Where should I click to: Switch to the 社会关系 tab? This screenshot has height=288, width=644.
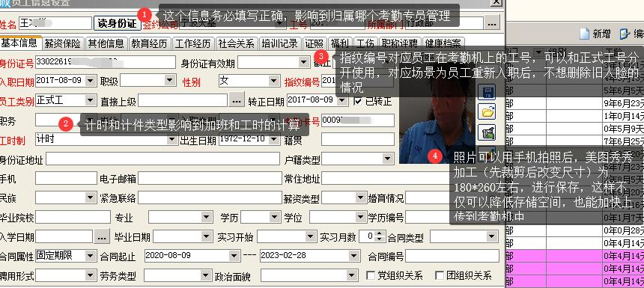[236, 43]
